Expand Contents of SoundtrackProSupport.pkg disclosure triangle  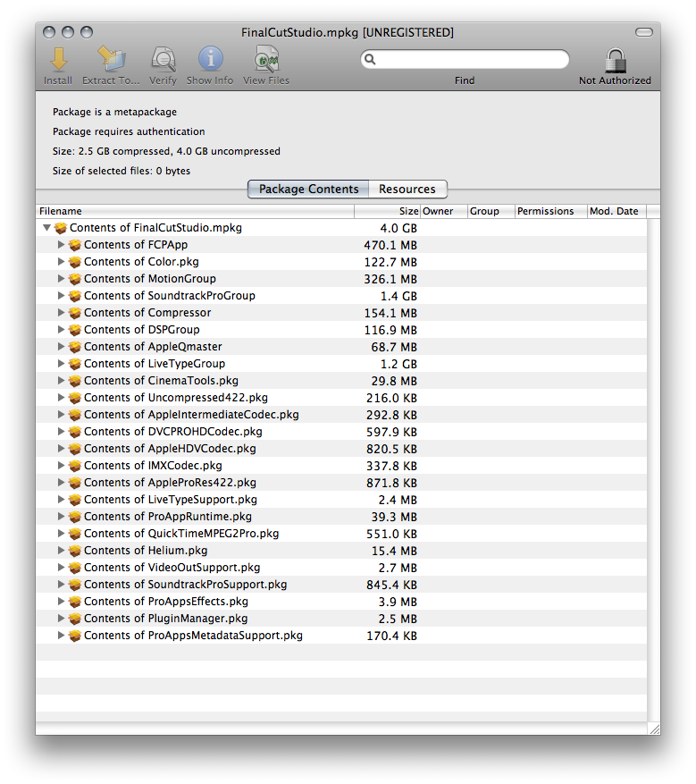61,585
